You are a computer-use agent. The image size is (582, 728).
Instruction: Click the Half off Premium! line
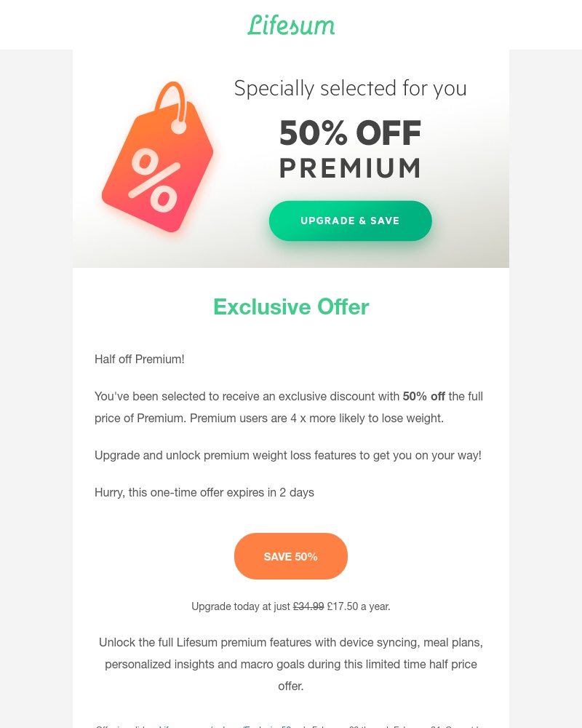[x=139, y=359]
